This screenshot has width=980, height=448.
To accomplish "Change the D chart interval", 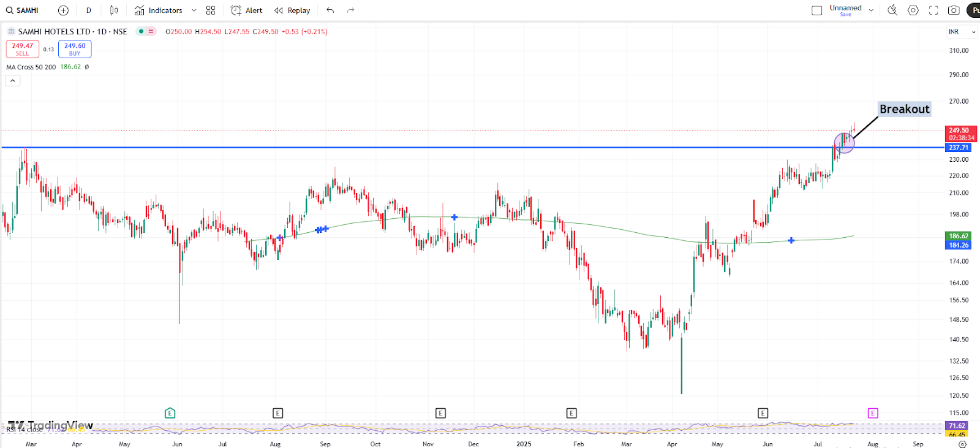I will (89, 10).
